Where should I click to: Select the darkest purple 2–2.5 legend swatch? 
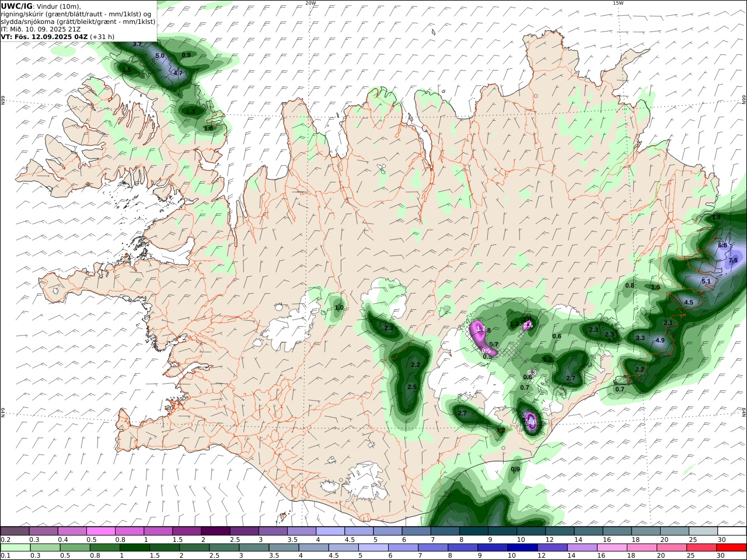point(215,531)
